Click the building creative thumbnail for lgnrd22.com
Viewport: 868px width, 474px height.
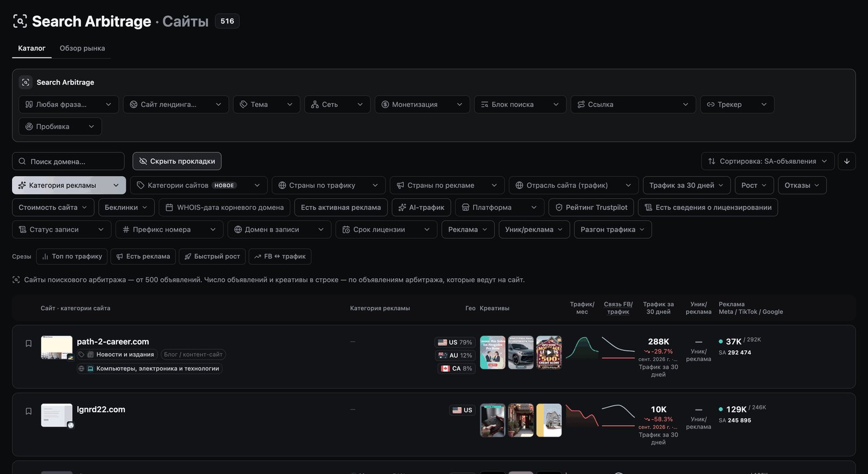click(x=549, y=420)
